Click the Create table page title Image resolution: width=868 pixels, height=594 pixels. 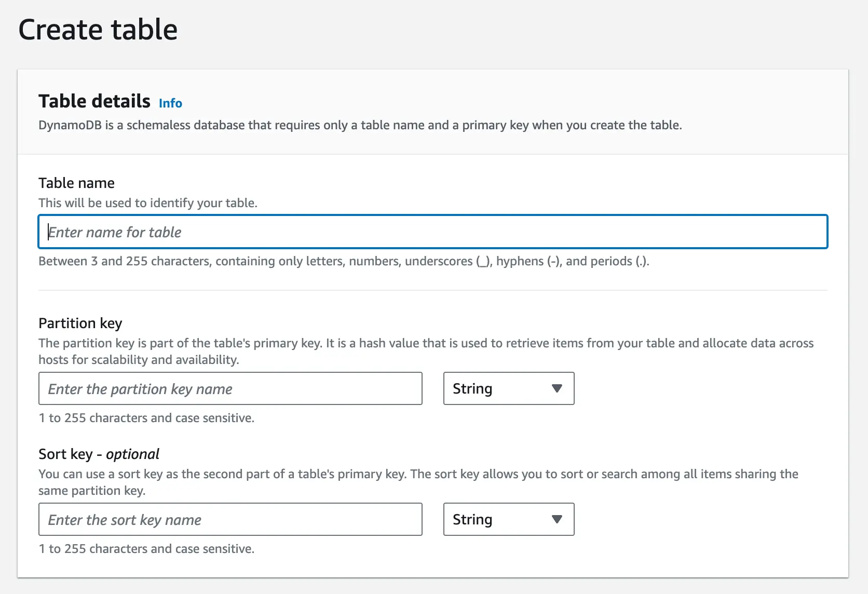tap(98, 30)
